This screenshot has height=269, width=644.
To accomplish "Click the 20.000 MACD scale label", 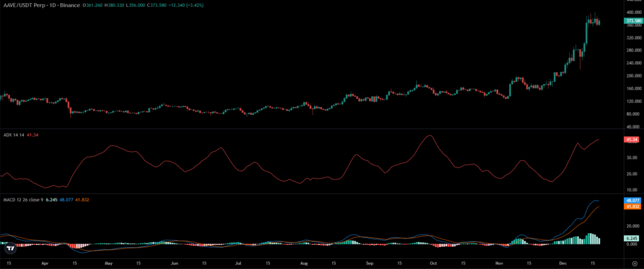I will (633, 226).
